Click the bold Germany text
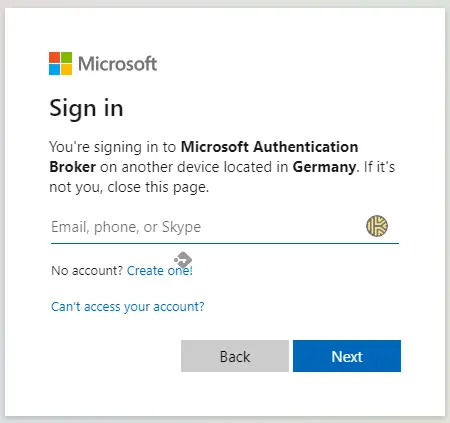 coord(324,167)
